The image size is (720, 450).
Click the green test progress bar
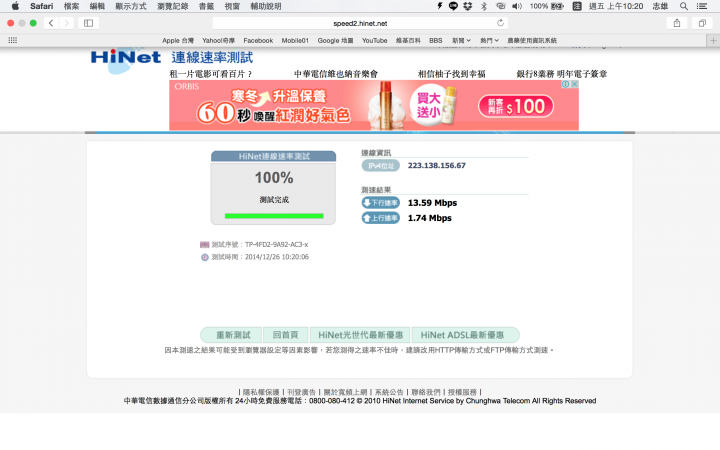[274, 216]
